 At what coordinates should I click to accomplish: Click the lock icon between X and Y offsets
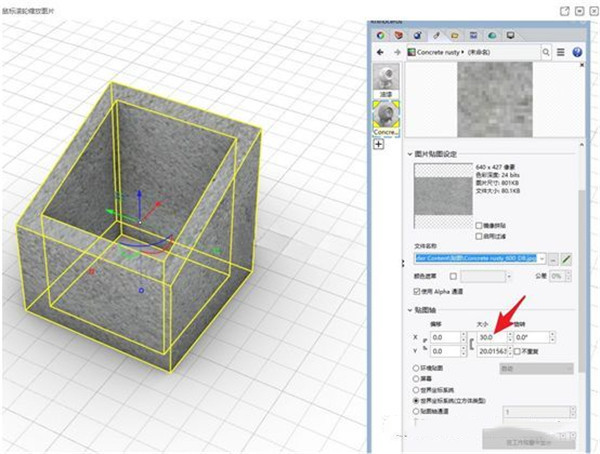[425, 344]
